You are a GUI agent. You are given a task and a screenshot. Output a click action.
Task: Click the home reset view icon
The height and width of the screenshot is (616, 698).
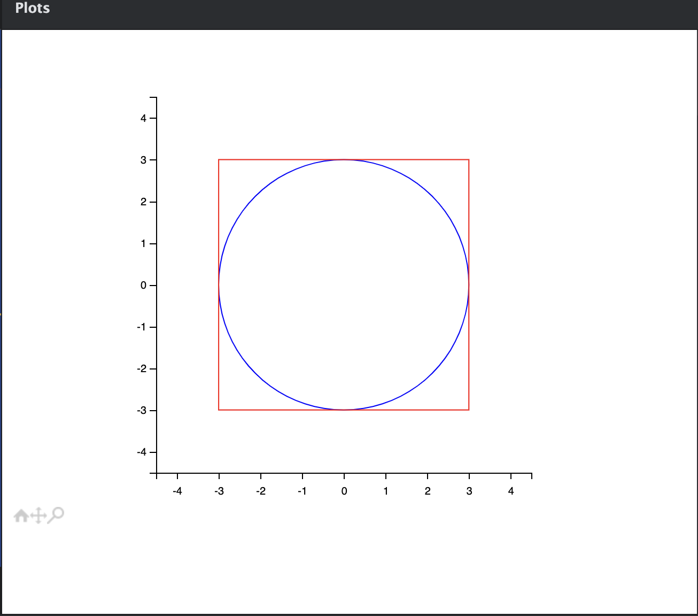tap(21, 516)
